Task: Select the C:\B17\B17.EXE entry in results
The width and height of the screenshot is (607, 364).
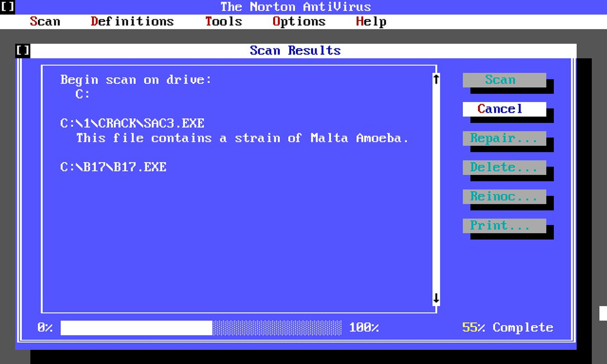Action: click(x=113, y=167)
